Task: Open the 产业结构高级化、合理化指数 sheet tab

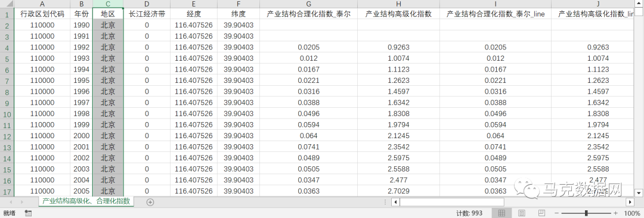Action: click(x=86, y=201)
